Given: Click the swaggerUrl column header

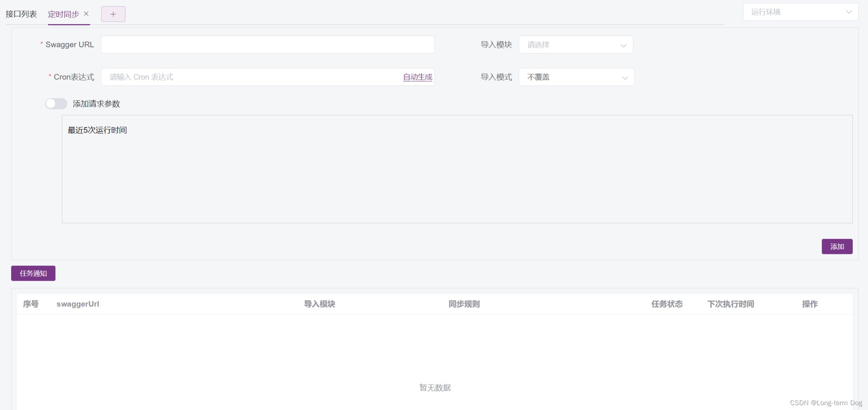Looking at the screenshot, I should (77, 304).
